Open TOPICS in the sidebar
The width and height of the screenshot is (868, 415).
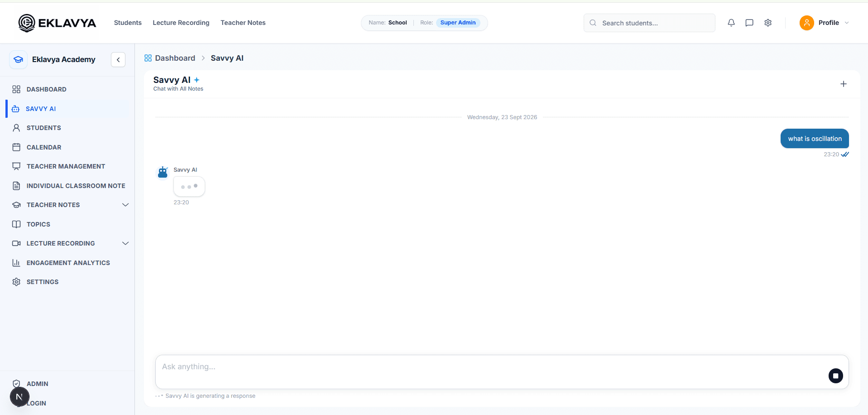[x=38, y=224]
